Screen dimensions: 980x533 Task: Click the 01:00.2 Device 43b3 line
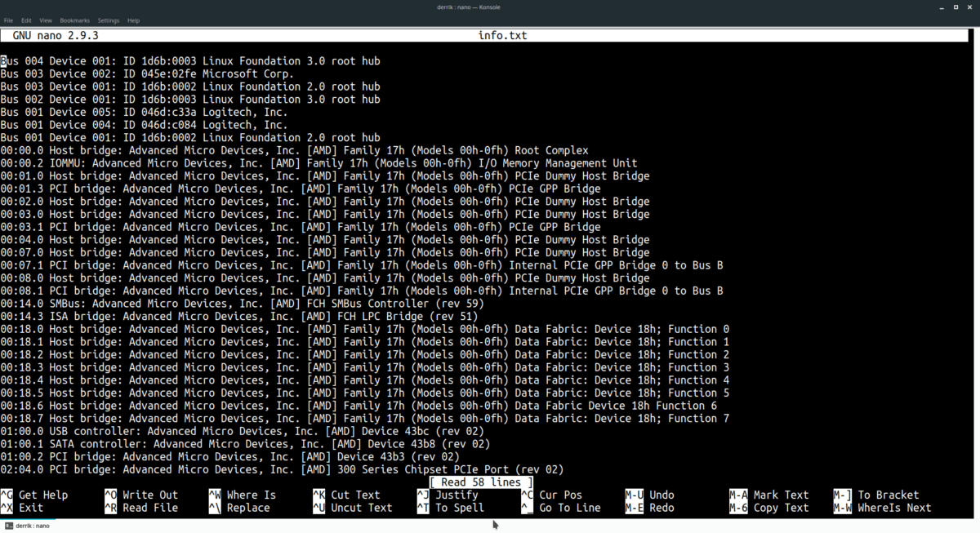click(229, 457)
